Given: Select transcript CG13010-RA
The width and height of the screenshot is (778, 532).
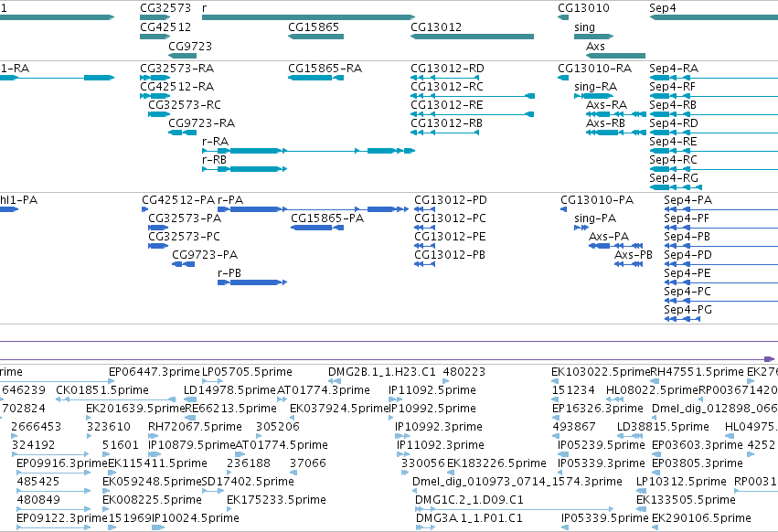Looking at the screenshot, I should click(595, 68).
